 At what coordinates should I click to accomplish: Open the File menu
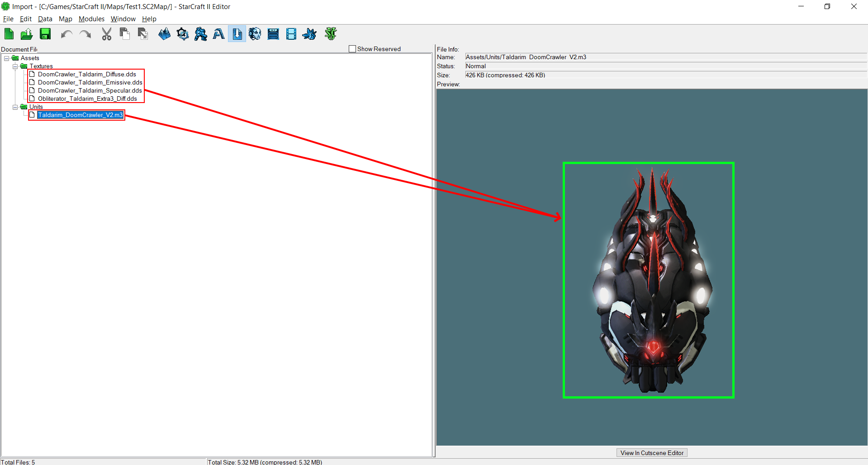tap(8, 19)
